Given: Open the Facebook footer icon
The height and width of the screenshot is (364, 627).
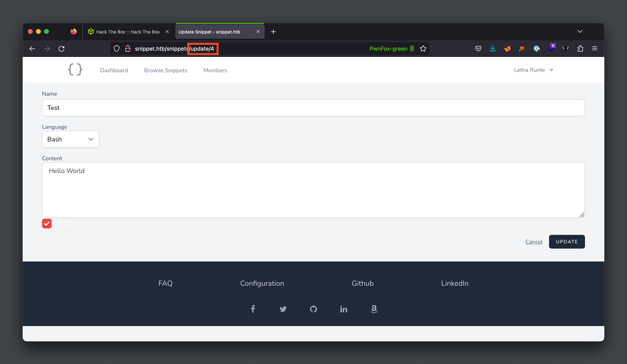Looking at the screenshot, I should pyautogui.click(x=253, y=309).
